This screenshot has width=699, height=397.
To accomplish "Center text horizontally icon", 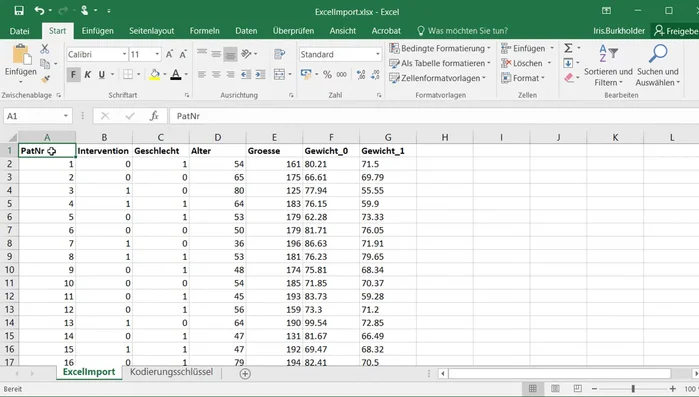I will [216, 74].
